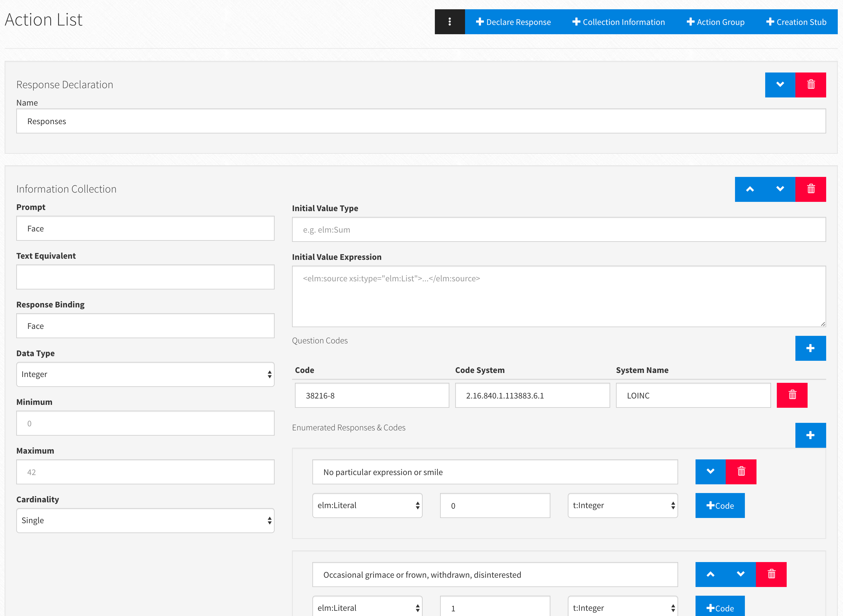Image resolution: width=843 pixels, height=616 pixels.
Task: Open the Cardinality dropdown
Action: (145, 520)
